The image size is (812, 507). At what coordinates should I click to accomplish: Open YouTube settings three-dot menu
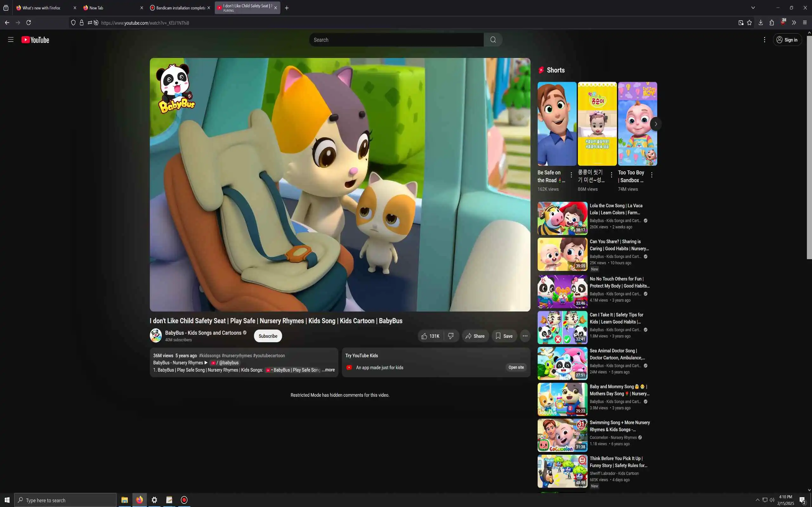pyautogui.click(x=764, y=40)
